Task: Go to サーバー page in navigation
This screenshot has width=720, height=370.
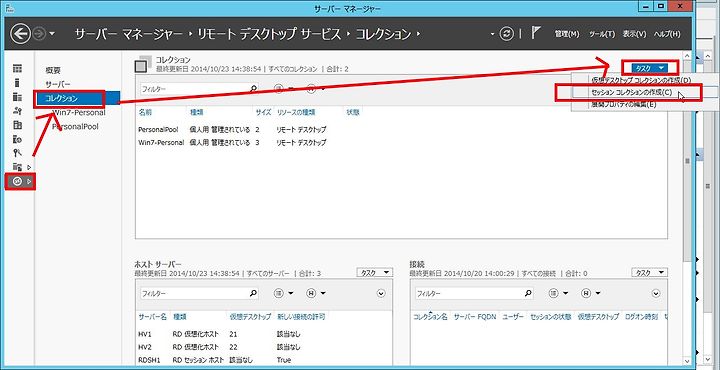Action: [x=57, y=84]
